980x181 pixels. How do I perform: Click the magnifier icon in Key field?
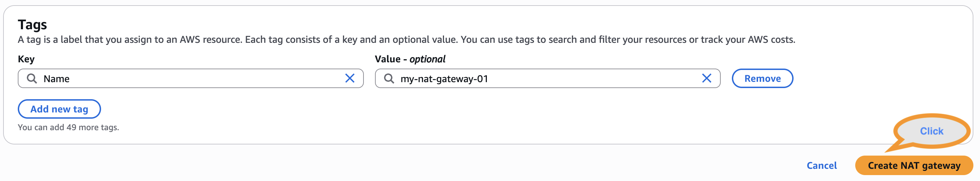point(32,79)
